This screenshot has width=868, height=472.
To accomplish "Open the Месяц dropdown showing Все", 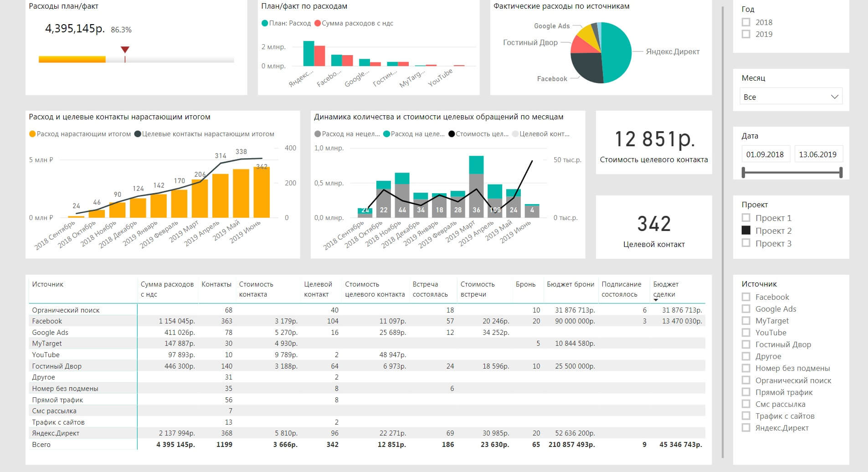I will pos(791,97).
